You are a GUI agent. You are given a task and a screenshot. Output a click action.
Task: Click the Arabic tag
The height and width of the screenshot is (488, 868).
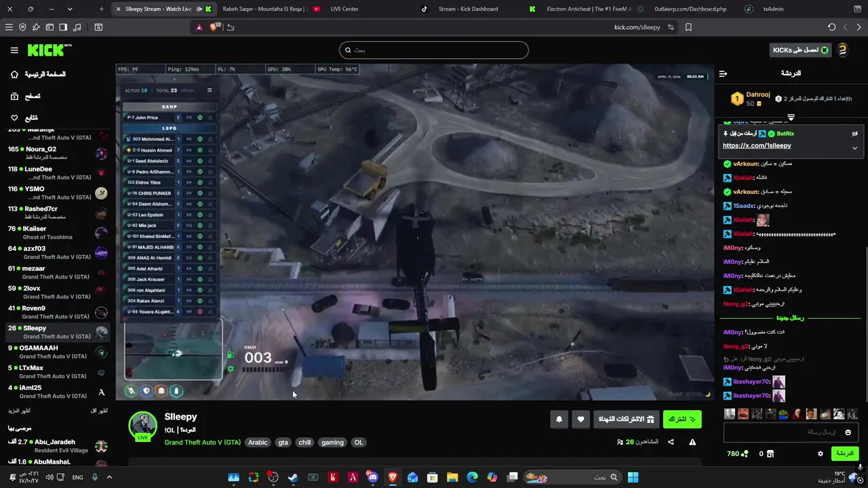(x=258, y=443)
